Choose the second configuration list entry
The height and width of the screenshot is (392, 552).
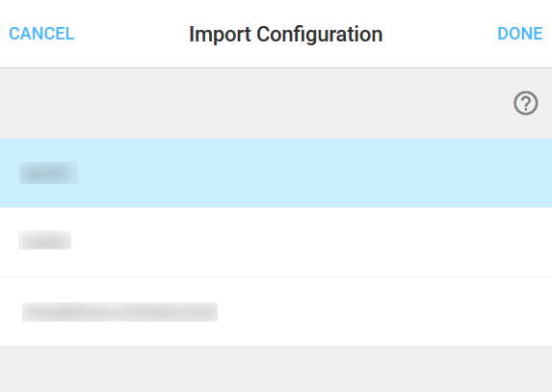(x=276, y=242)
